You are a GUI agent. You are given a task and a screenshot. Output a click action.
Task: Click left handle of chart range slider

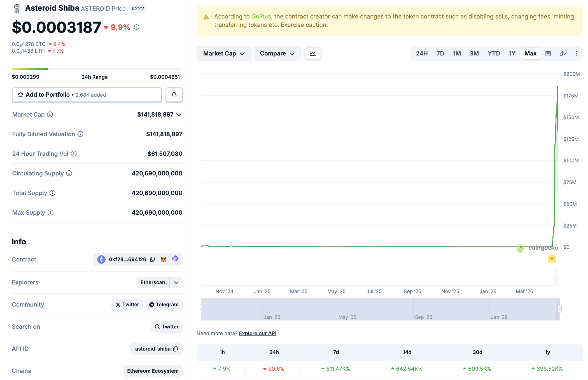click(201, 309)
